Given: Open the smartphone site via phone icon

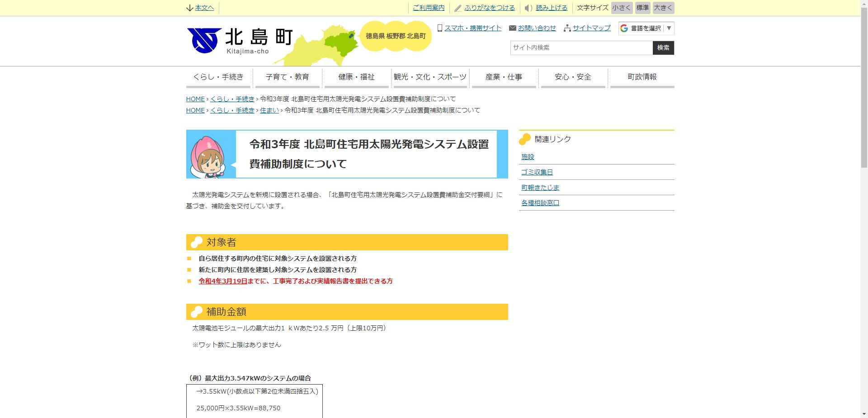Looking at the screenshot, I should click(439, 28).
